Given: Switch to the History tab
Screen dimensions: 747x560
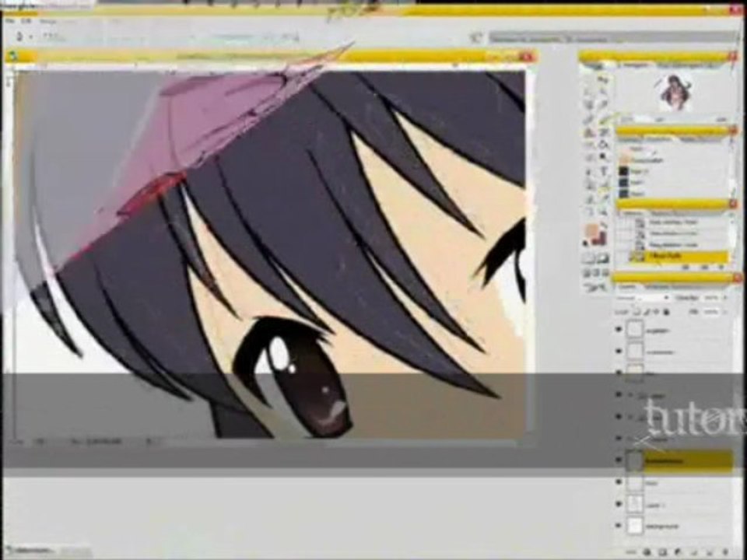Looking at the screenshot, I should tap(633, 213).
